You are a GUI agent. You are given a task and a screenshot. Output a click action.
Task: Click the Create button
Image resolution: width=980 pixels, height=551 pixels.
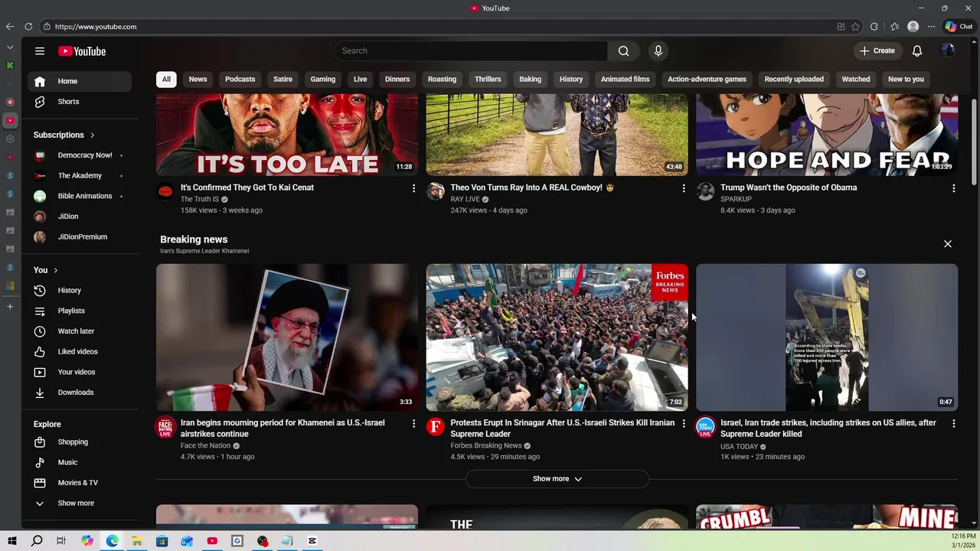click(x=877, y=51)
